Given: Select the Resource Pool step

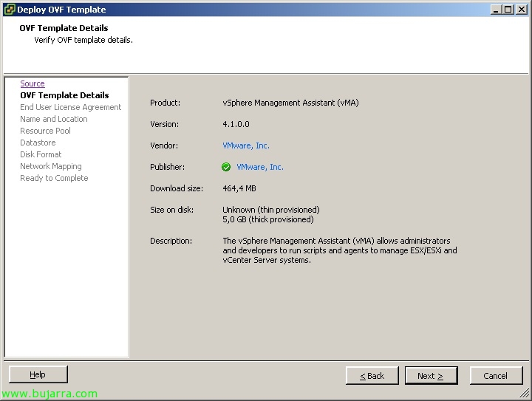Looking at the screenshot, I should (45, 131).
